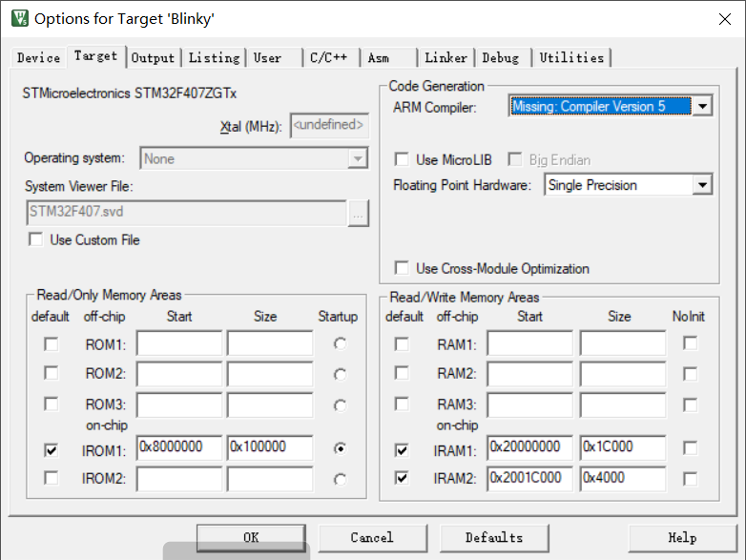Image resolution: width=746 pixels, height=560 pixels.
Task: Close the Options for Target dialog
Action: (x=725, y=19)
